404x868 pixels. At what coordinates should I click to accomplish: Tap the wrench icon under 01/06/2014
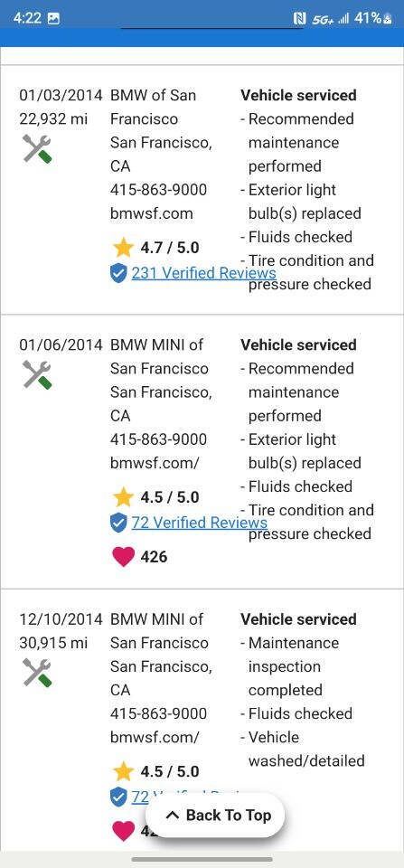37,374
